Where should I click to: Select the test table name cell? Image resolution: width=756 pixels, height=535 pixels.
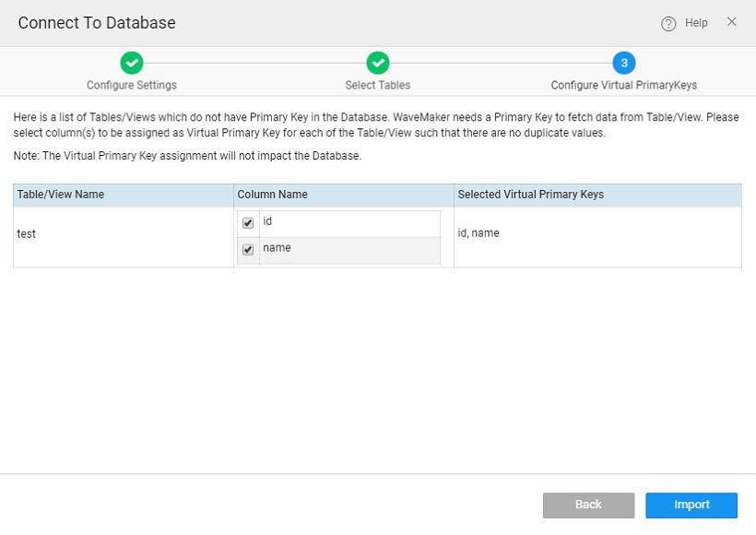click(x=27, y=234)
